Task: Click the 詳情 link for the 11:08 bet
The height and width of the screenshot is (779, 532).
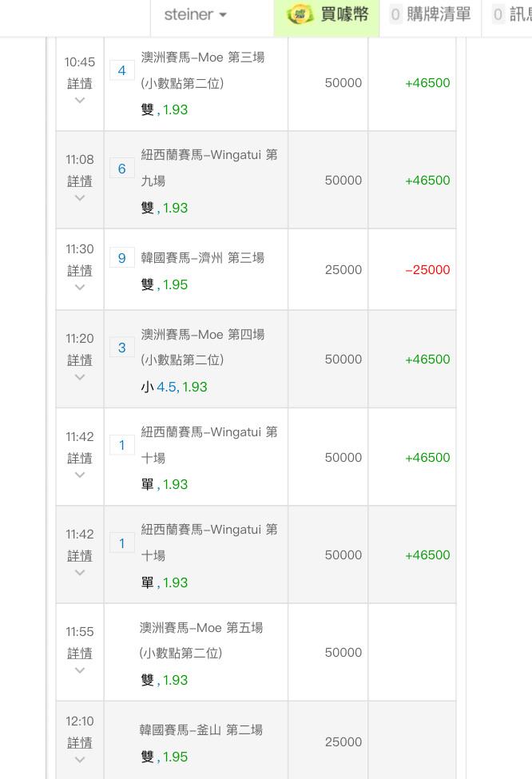Action: pos(80,181)
